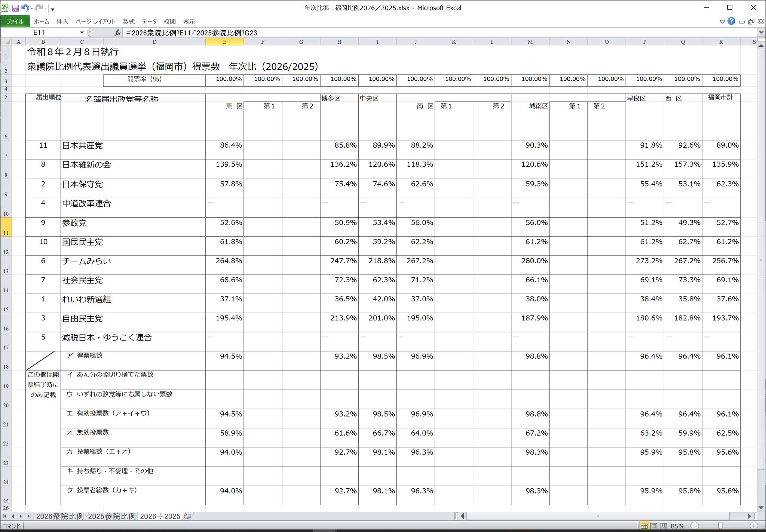Switch to the 2025参院比例 sheet tab

(111, 516)
